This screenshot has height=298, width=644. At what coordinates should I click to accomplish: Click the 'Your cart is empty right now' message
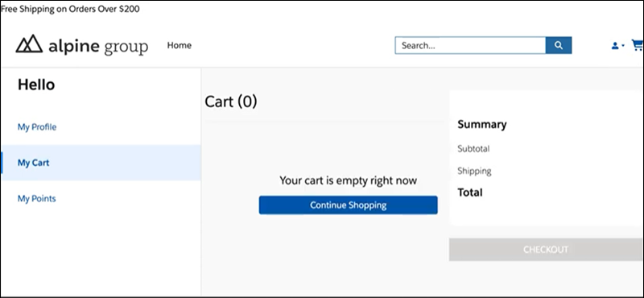[349, 180]
